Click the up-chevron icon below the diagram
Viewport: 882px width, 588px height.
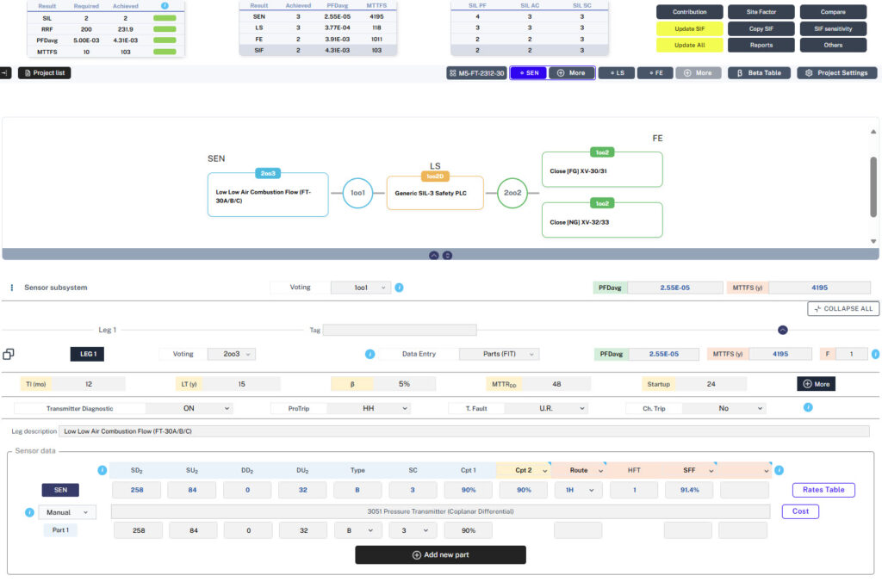coord(433,255)
